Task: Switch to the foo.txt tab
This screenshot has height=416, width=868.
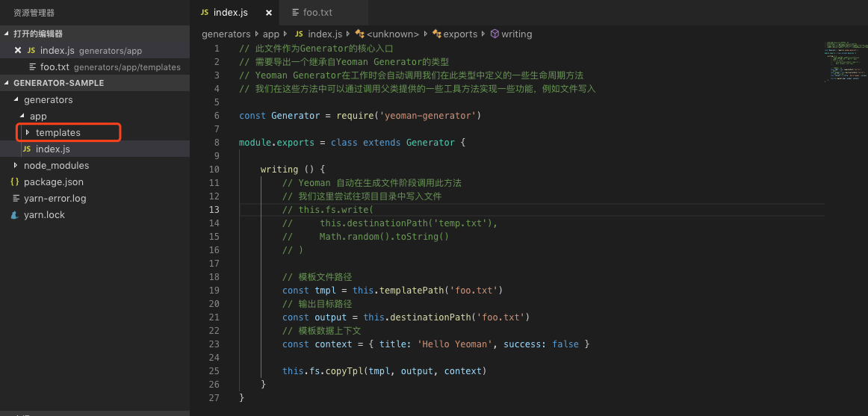Action: 317,13
